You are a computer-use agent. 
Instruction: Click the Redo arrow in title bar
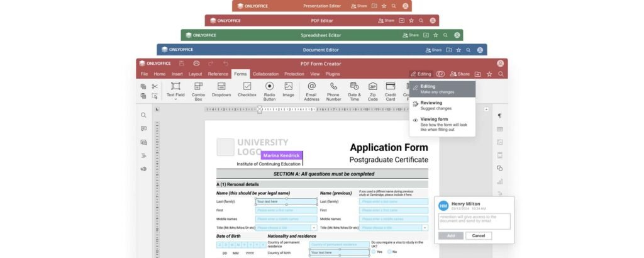[x=211, y=64]
